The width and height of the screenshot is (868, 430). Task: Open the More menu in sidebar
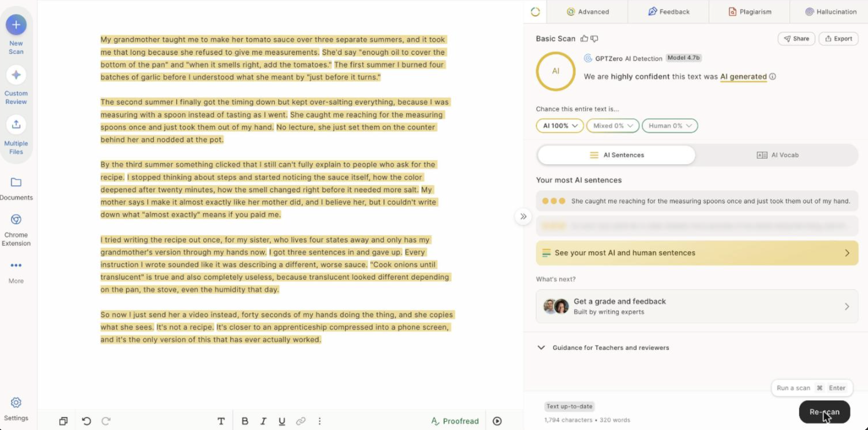16,272
